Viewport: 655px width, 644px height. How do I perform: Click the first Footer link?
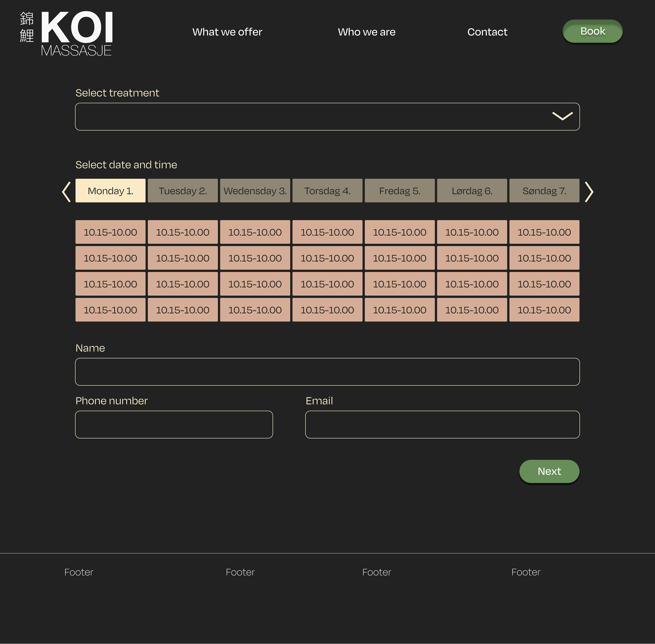pos(79,572)
